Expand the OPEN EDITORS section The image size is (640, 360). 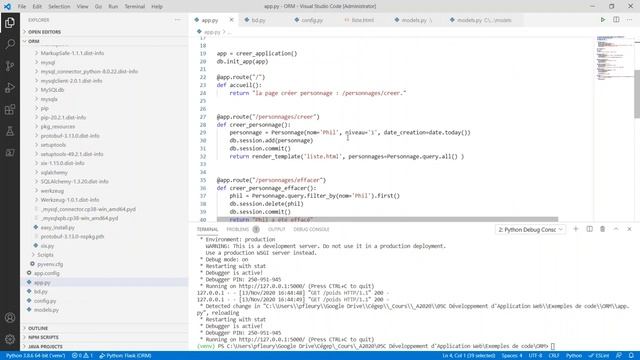pos(44,32)
